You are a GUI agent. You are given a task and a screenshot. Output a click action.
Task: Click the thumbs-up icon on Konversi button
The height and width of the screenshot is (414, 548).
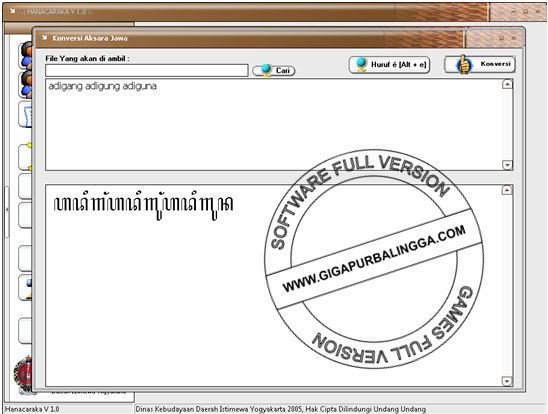[464, 64]
